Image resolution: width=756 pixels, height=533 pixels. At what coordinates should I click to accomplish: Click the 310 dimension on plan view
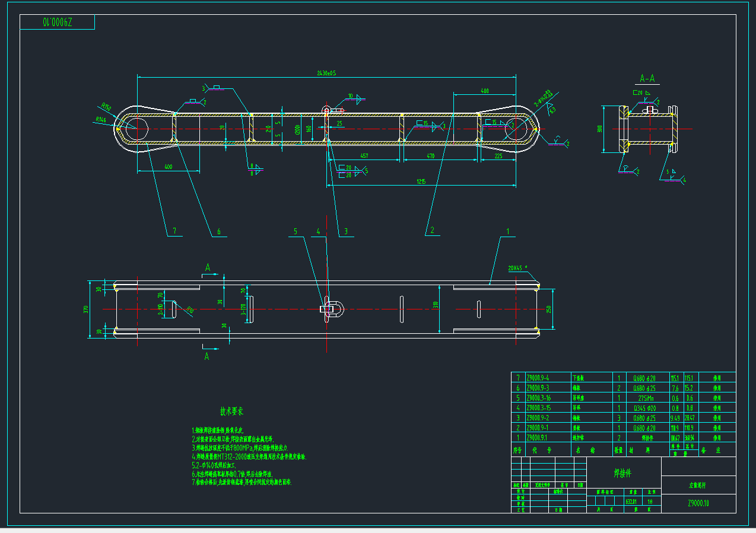(x=435, y=305)
